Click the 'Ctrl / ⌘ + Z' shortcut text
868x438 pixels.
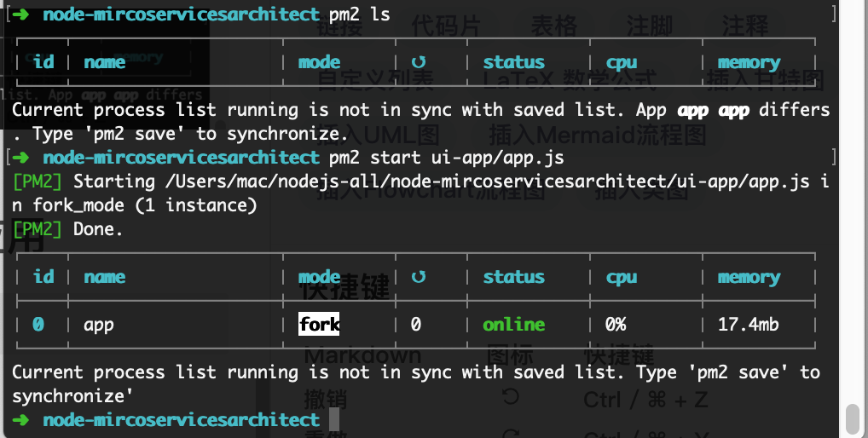645,400
